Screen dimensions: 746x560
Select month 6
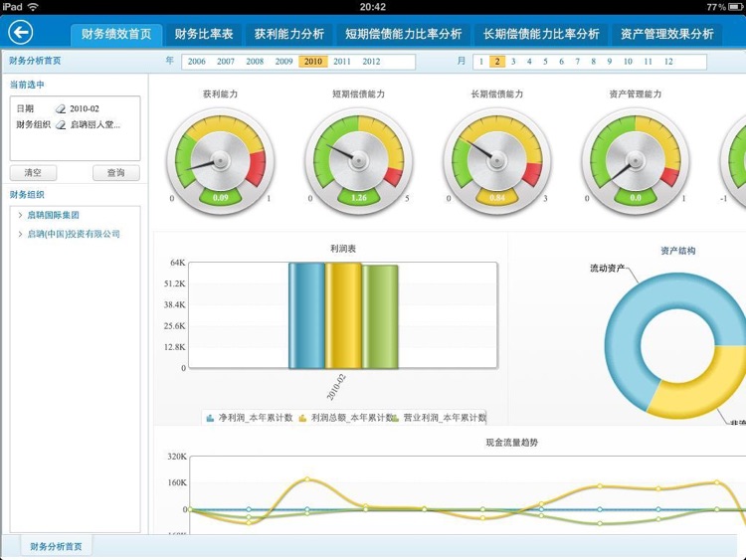pos(561,62)
